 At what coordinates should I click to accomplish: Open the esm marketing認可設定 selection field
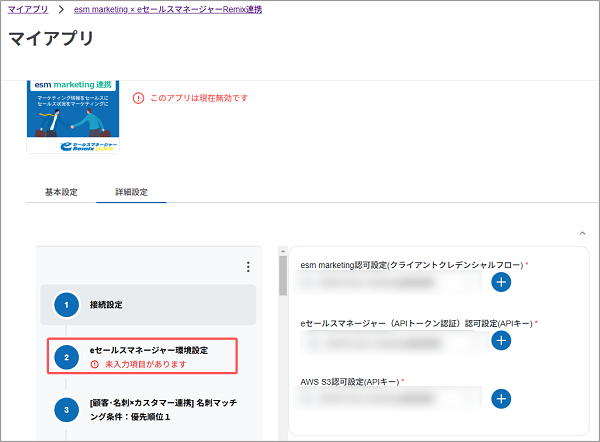390,283
